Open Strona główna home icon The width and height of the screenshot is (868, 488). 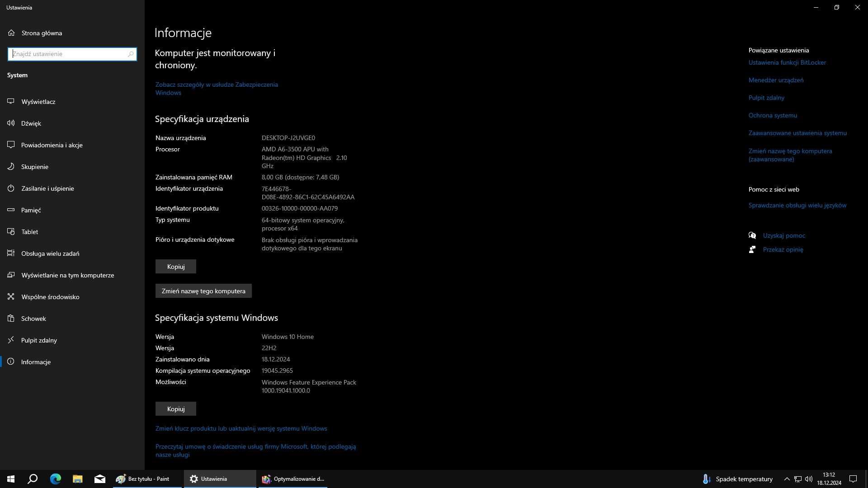pos(11,33)
